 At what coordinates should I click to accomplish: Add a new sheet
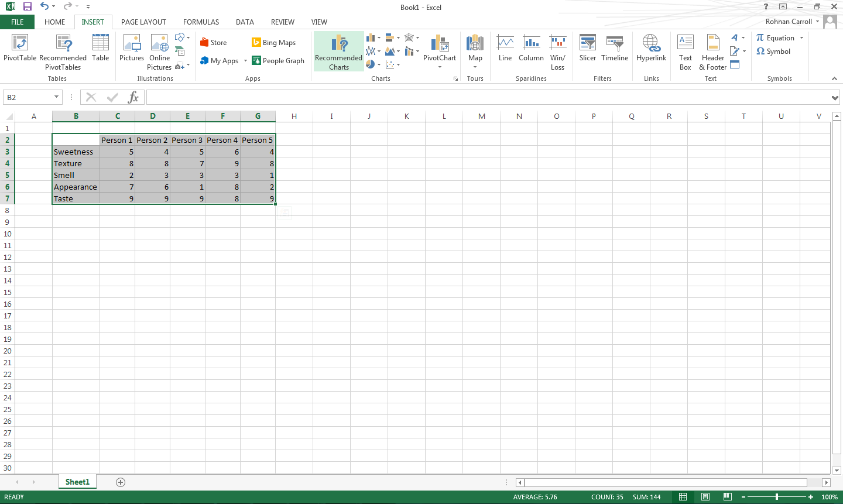(x=121, y=482)
